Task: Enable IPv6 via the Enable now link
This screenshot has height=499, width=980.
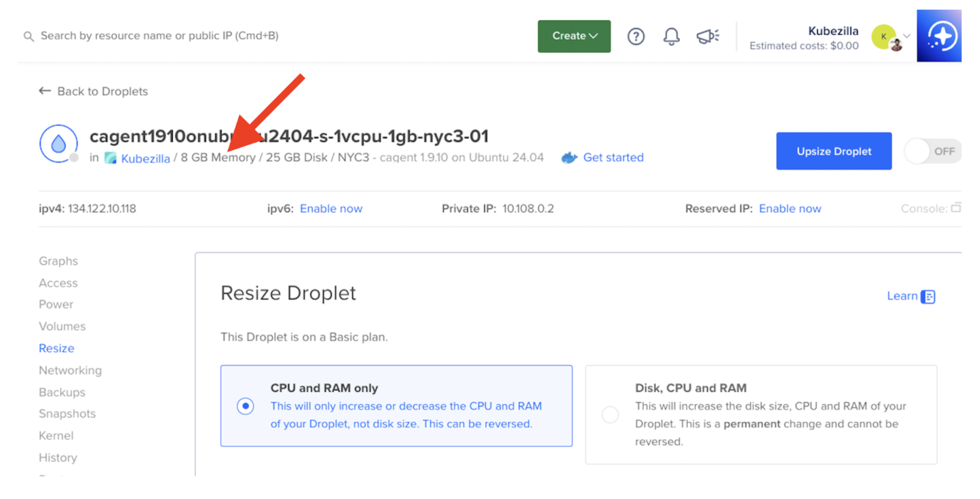Action: coord(331,208)
